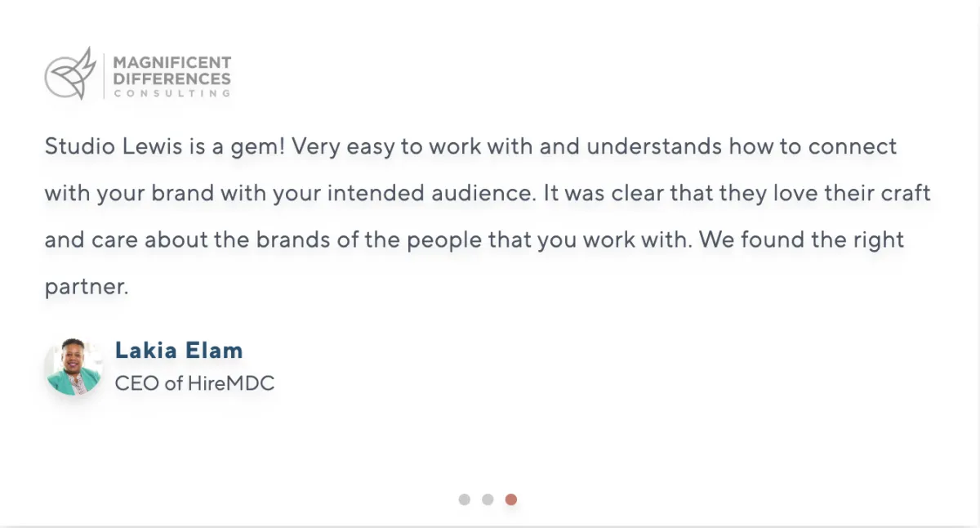Click the word partner. on last line
Screen dimensions: 980x528
coord(87,288)
